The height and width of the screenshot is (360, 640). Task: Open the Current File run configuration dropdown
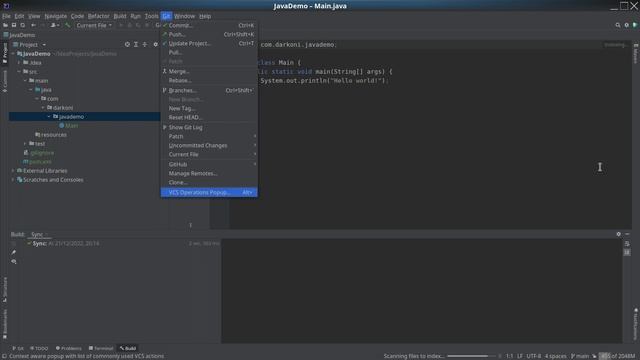tap(93, 25)
